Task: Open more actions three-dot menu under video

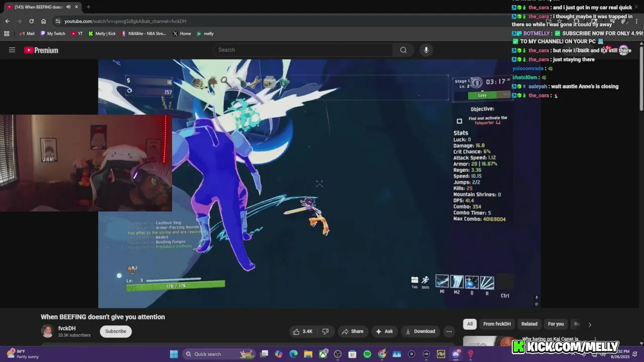Action: (x=449, y=331)
